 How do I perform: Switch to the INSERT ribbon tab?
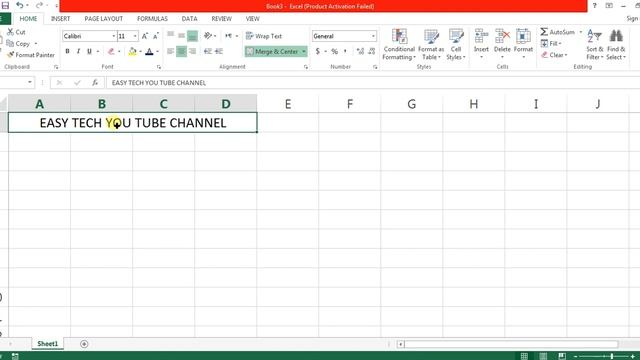tap(60, 19)
